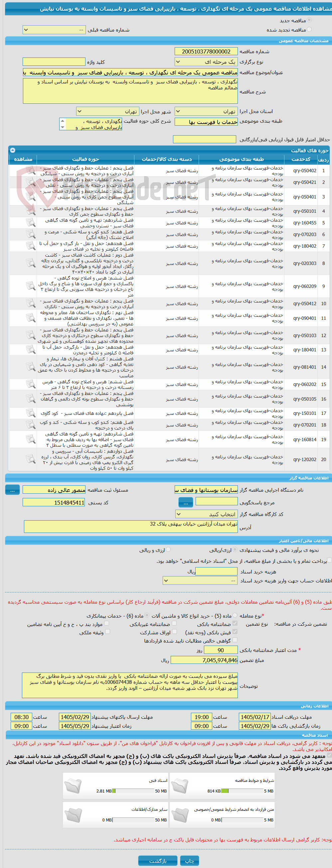Toggle فیش بانکی (وجه نقد) checkbox

[x=235, y=631]
